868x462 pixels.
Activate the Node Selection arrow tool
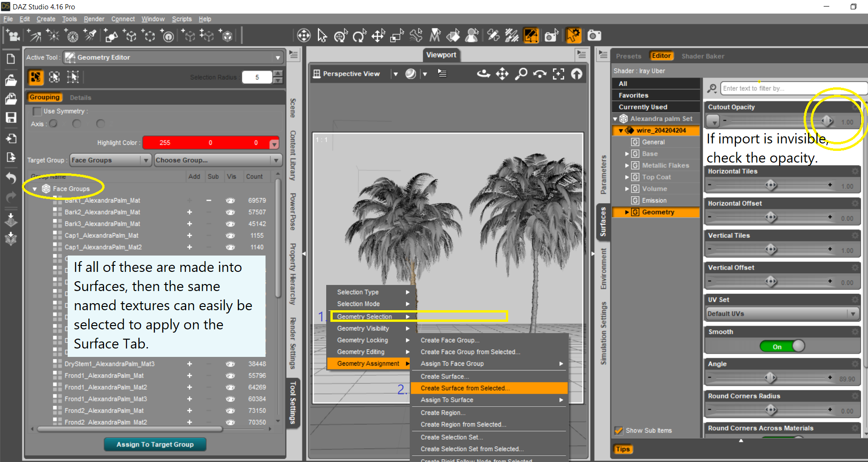tap(322, 36)
